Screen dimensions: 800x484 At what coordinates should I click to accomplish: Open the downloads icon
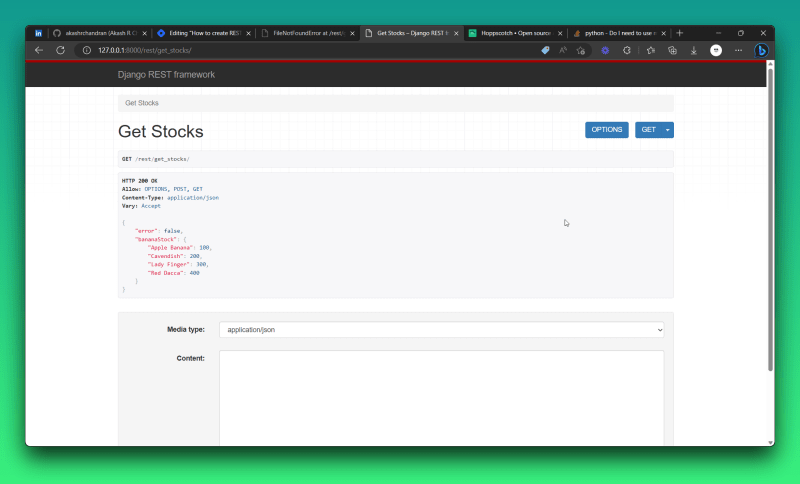tap(693, 50)
